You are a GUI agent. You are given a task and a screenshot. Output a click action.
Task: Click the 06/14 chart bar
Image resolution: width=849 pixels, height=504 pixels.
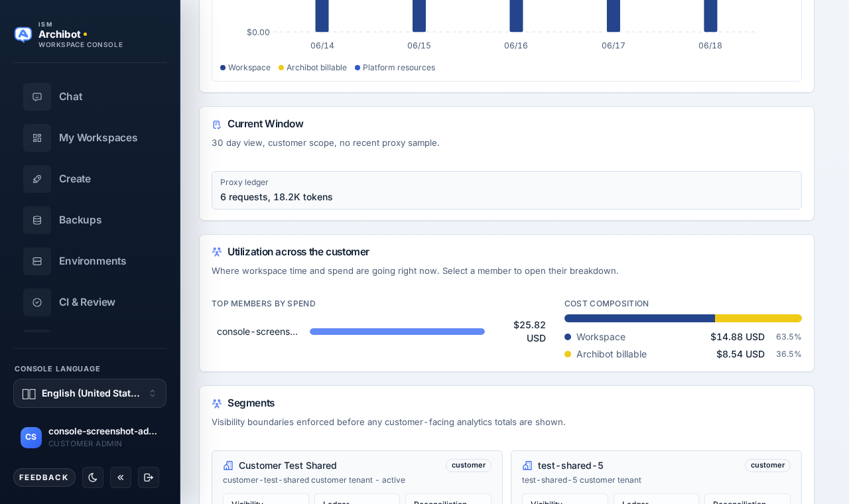[x=322, y=16]
